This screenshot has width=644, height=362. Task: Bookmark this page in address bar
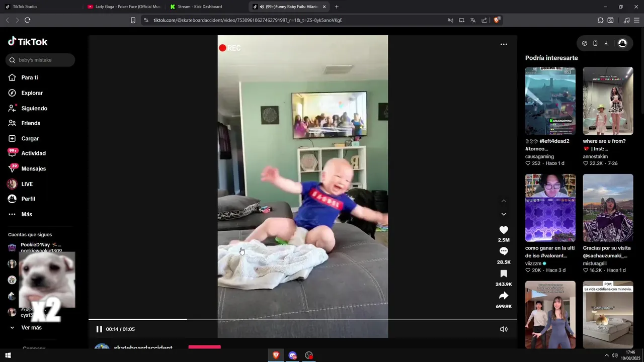pos(133,20)
